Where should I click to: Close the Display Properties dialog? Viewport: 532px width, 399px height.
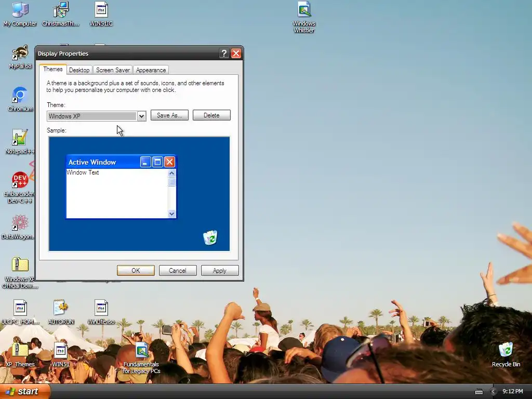click(236, 54)
